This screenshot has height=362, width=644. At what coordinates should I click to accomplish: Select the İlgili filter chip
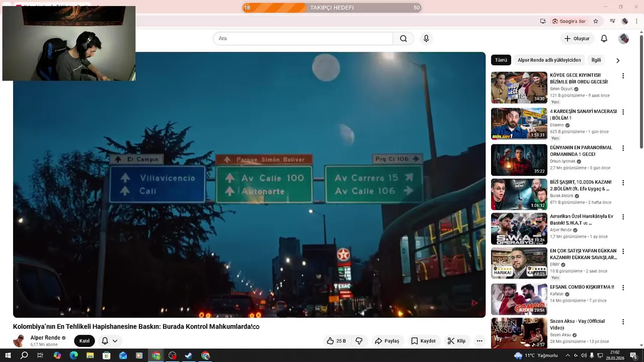[x=596, y=60]
